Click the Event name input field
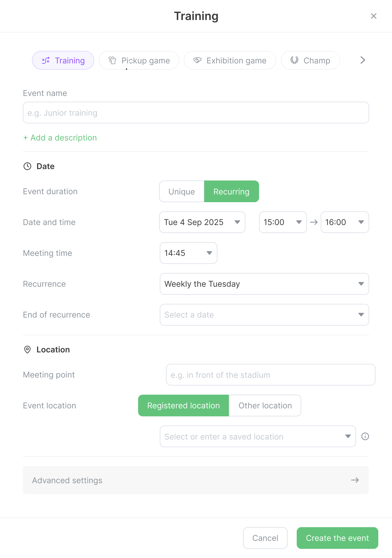 pyautogui.click(x=196, y=113)
